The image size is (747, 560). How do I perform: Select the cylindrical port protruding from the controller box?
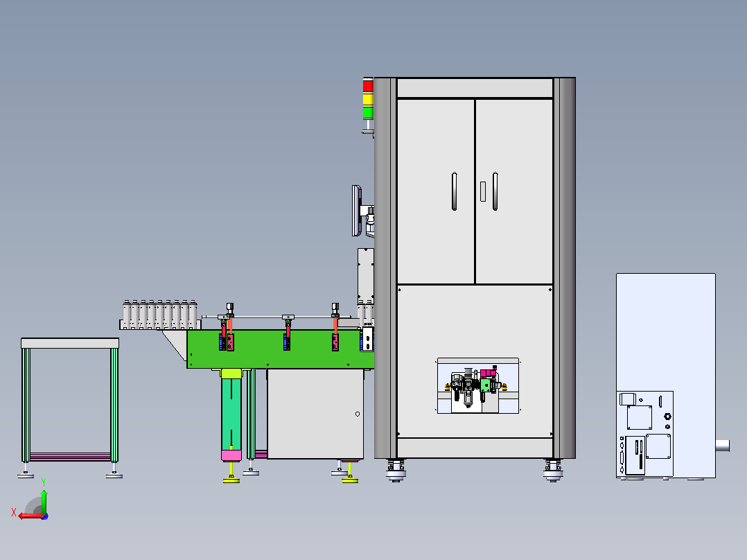tap(723, 446)
